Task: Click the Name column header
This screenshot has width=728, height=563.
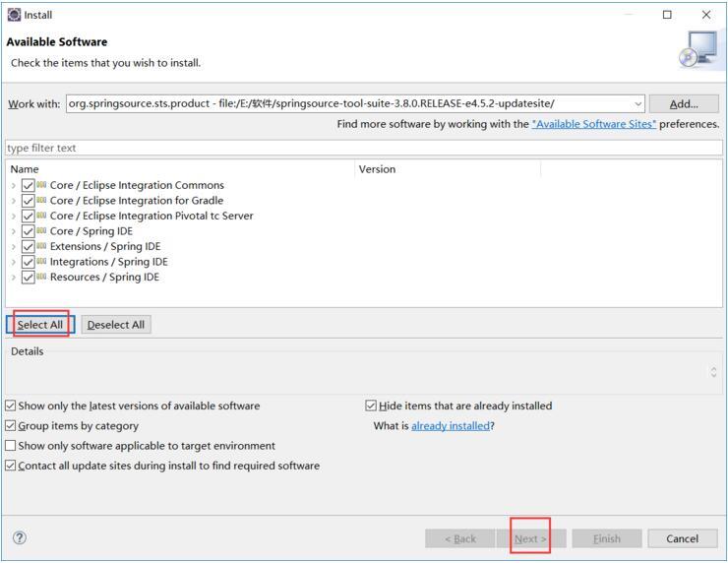Action: 180,169
